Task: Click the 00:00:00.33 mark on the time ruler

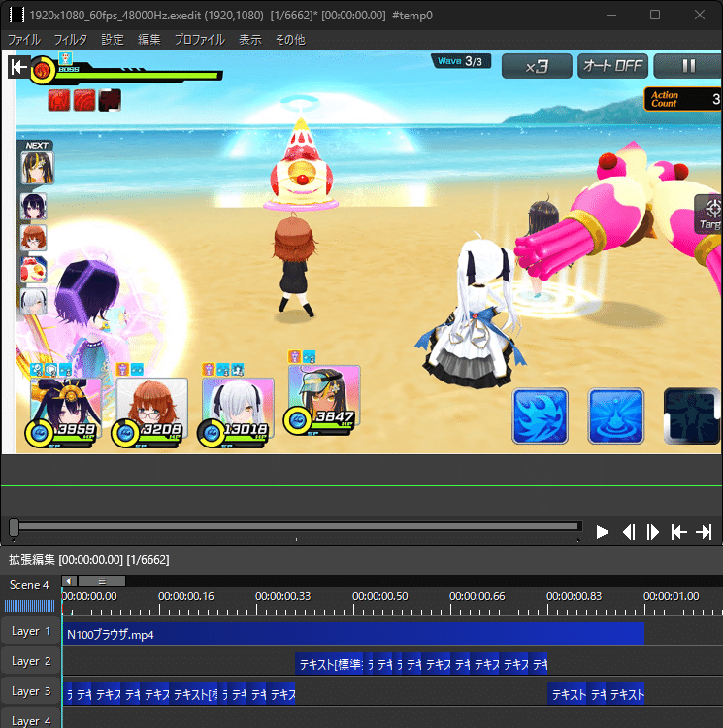Action: pos(282,596)
